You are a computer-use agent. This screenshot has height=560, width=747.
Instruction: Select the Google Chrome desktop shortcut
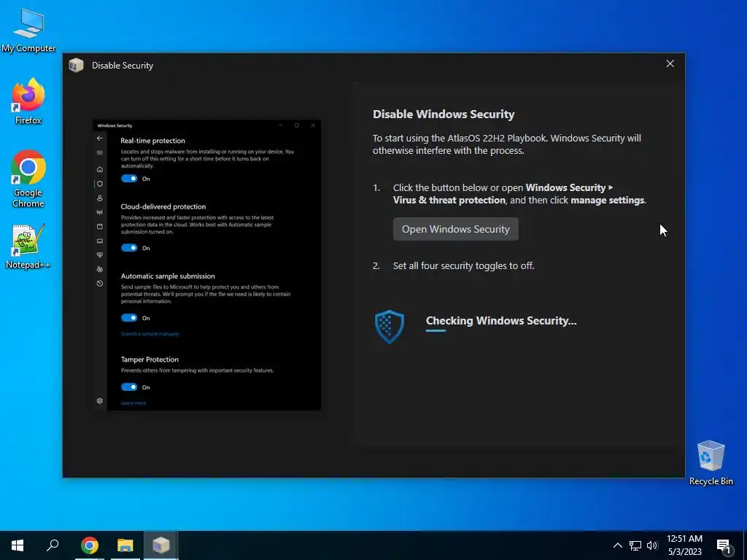(x=28, y=179)
